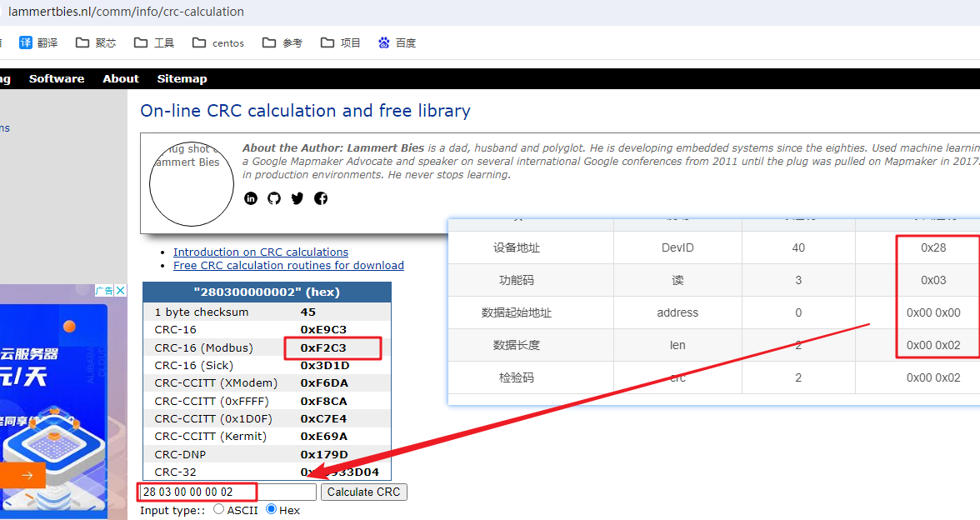Select the ASCII input type radio button

218,508
